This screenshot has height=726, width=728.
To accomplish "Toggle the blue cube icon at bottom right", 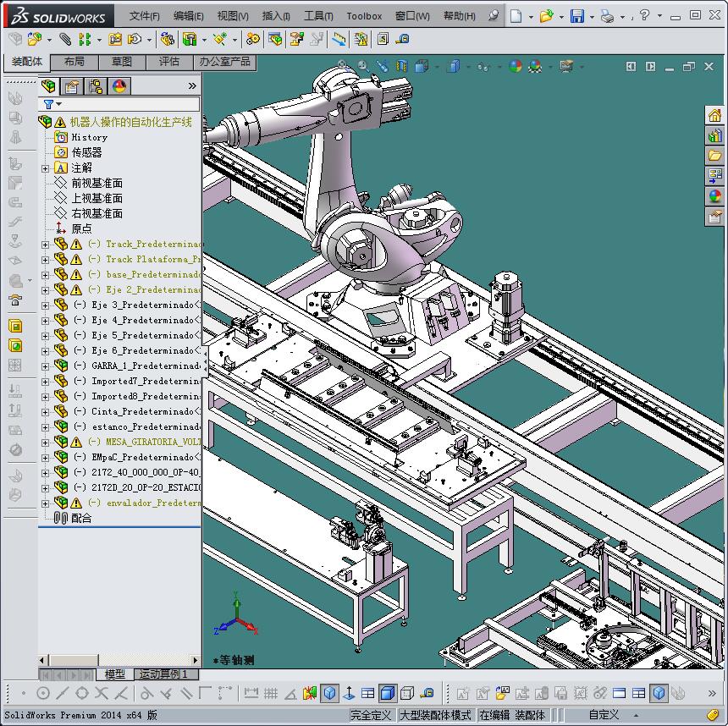I will [659, 694].
